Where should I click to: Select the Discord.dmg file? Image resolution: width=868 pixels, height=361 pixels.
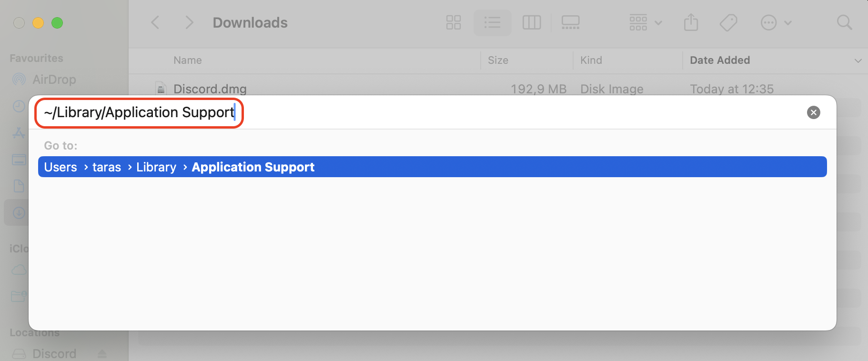[210, 89]
